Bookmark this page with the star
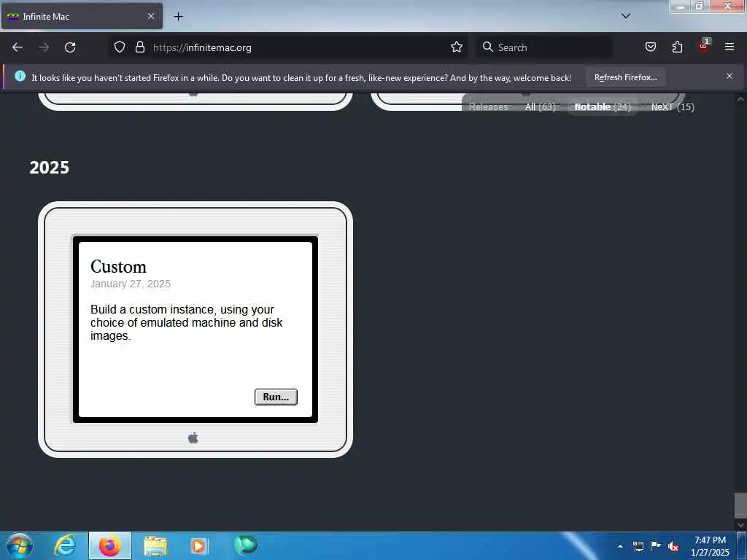 pyautogui.click(x=457, y=47)
